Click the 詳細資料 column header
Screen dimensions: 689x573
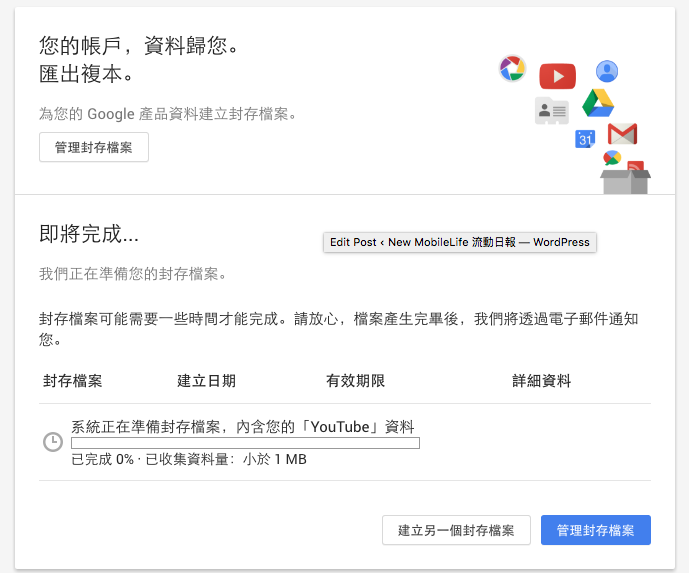point(541,381)
